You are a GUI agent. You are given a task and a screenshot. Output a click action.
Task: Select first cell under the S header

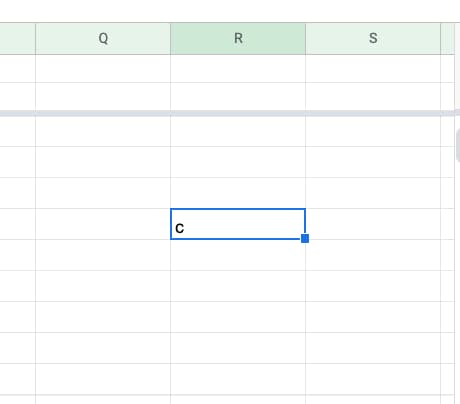pos(373,68)
